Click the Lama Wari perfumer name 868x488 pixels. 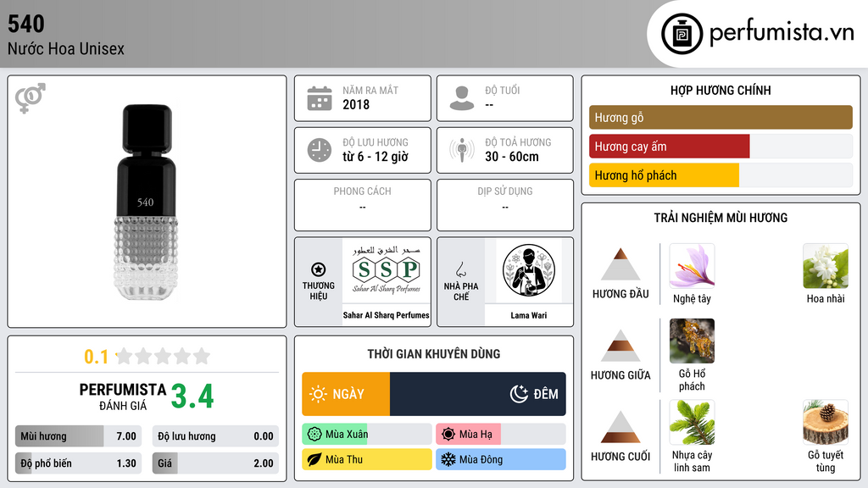(529, 315)
